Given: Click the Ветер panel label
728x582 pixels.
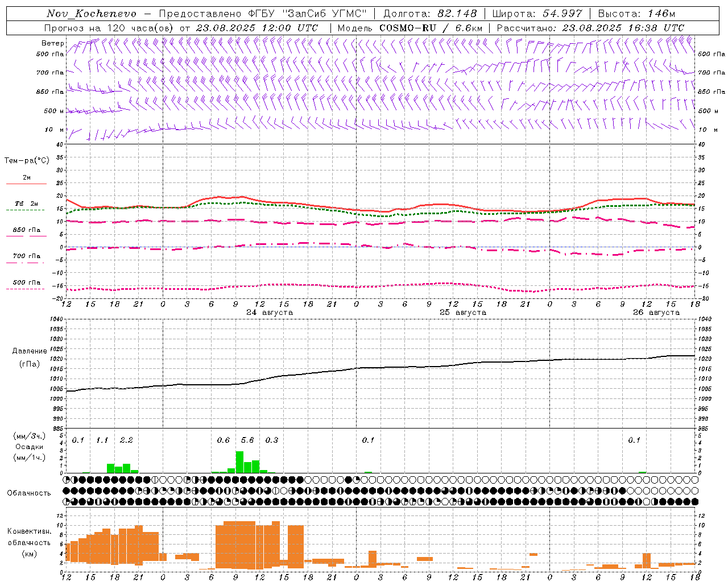Looking at the screenshot, I should 52,43.
